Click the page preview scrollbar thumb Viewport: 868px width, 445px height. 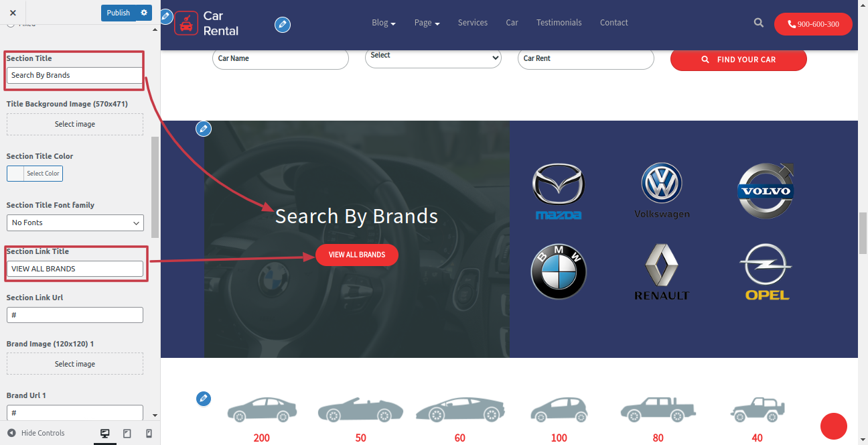point(863,233)
